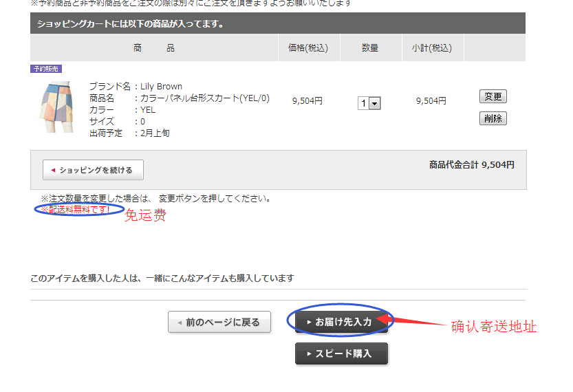Screen dimensions: 573x392
Task: Click the このアイテムを購入した人は heading
Action: pos(162,279)
